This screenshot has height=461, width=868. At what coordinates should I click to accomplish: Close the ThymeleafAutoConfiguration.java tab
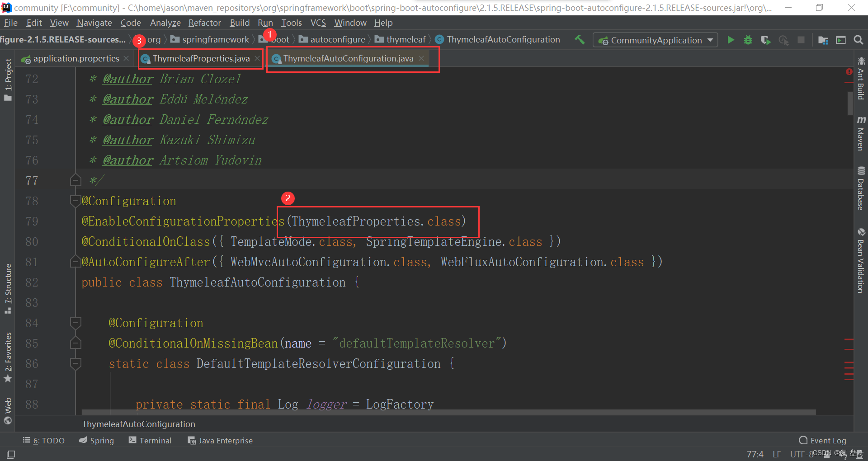pos(421,58)
